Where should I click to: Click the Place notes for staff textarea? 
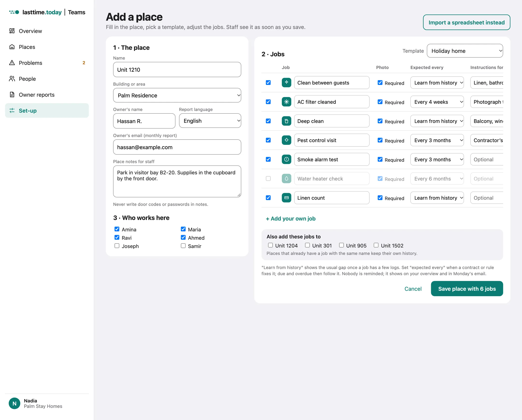point(177,182)
